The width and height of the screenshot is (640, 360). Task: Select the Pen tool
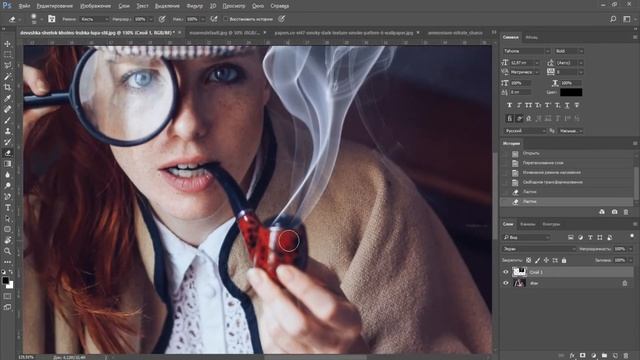click(x=7, y=197)
